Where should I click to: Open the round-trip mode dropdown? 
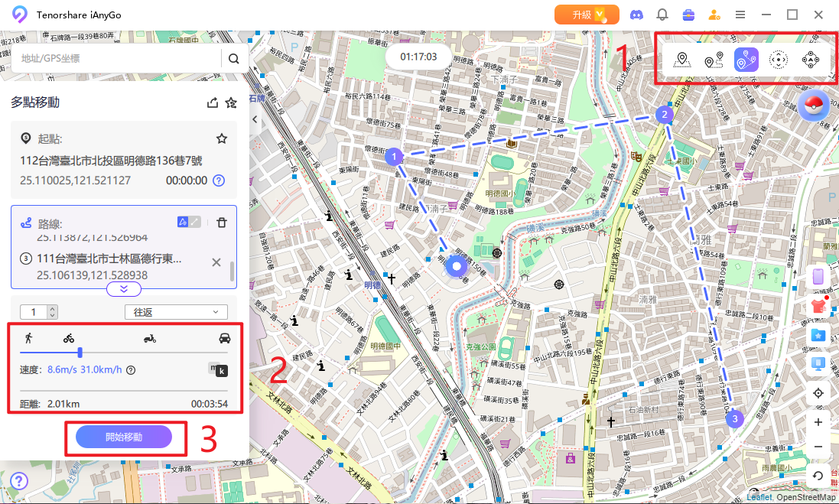pos(176,312)
